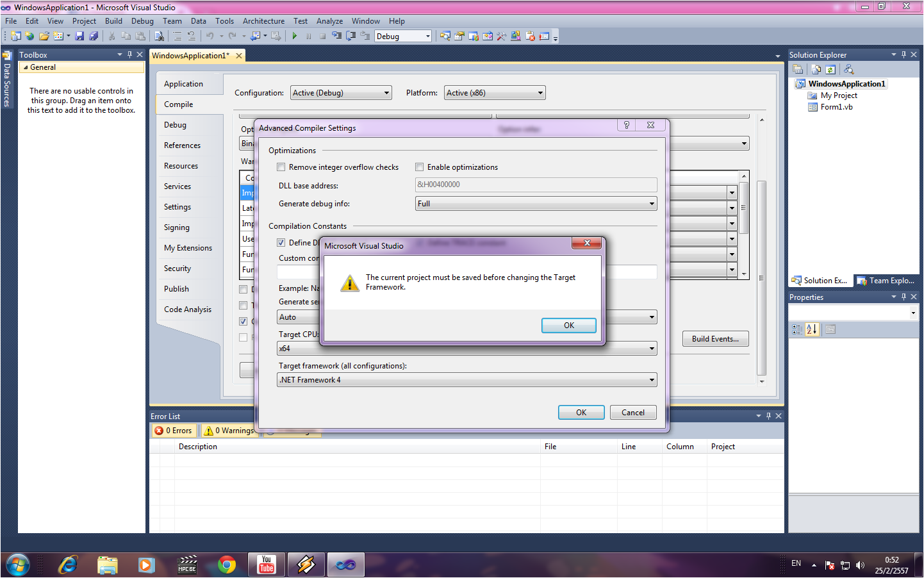
Task: Open the Configuration Active (Debug) dropdown
Action: (x=341, y=93)
